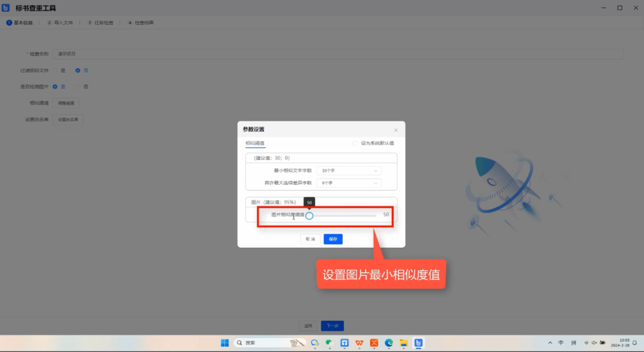Click the 参数设置 dialog title

tap(253, 130)
